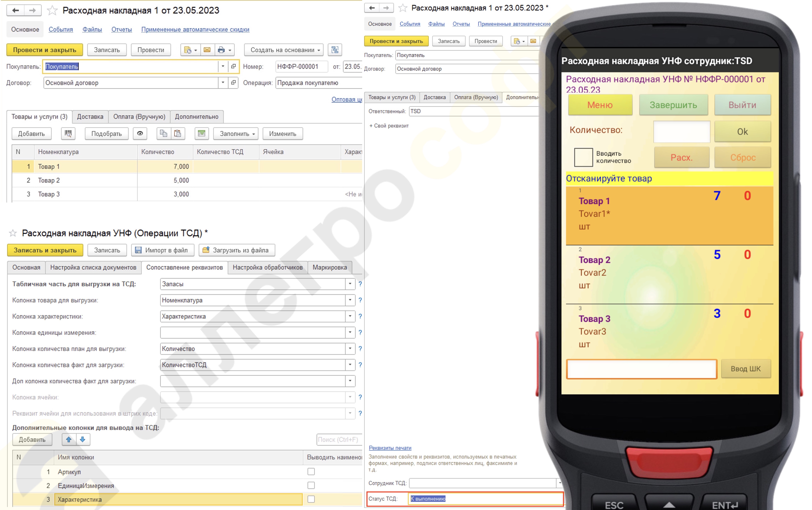The width and height of the screenshot is (812, 510).
Task: Open email icon in left invoice toolbar
Action: point(207,50)
